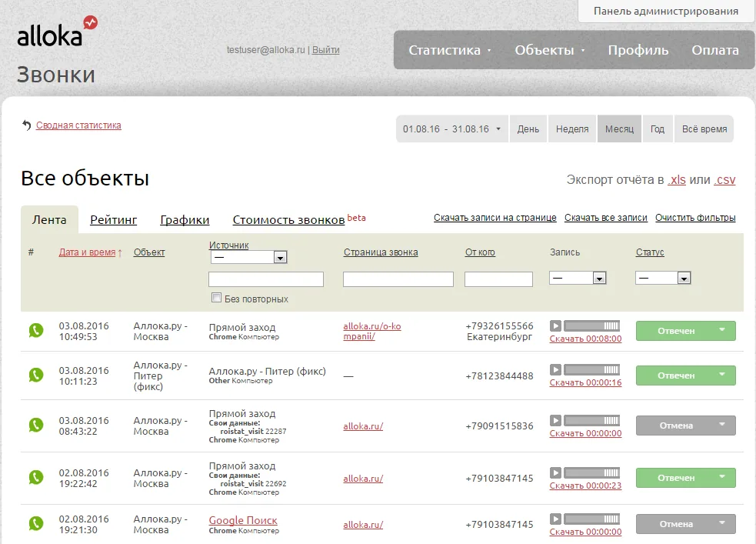Switch to the Рейтинг tab
The image size is (756, 544).
(x=113, y=220)
